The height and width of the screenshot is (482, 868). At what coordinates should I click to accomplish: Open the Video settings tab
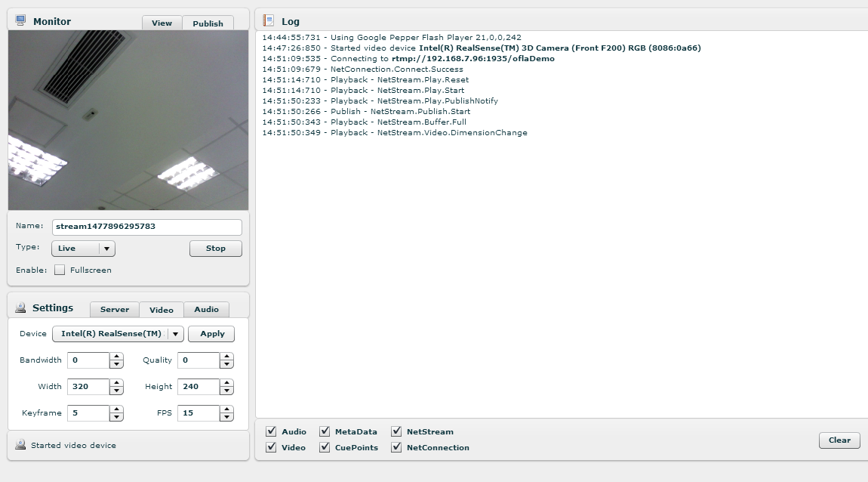coord(161,310)
